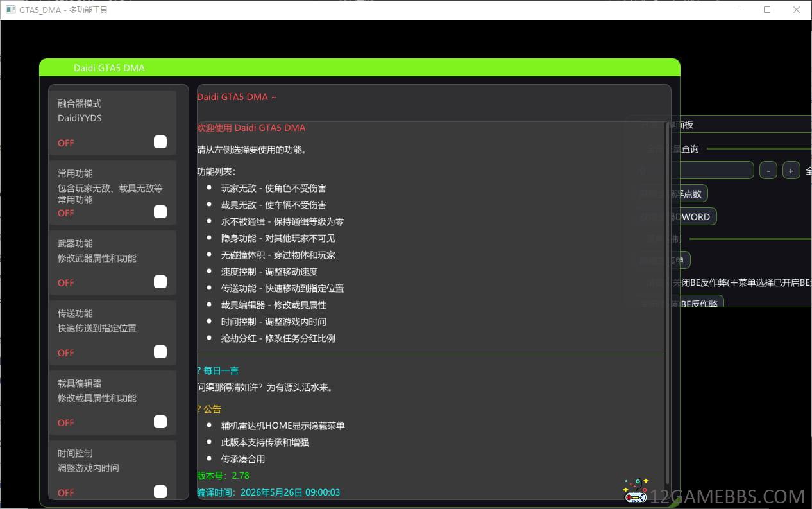Select the '速度控制 - 调整移动速度' item
Viewport: 812px width, 509px height.
[x=269, y=272]
